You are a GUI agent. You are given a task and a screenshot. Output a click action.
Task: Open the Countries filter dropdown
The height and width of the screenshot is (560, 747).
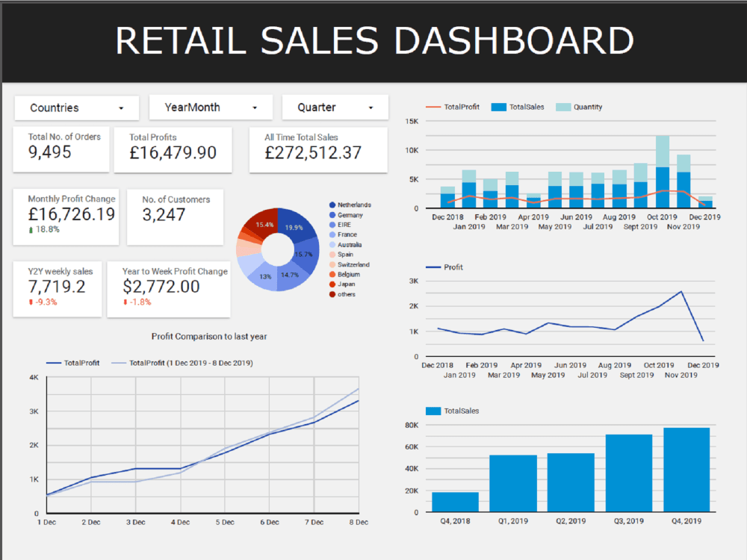76,107
